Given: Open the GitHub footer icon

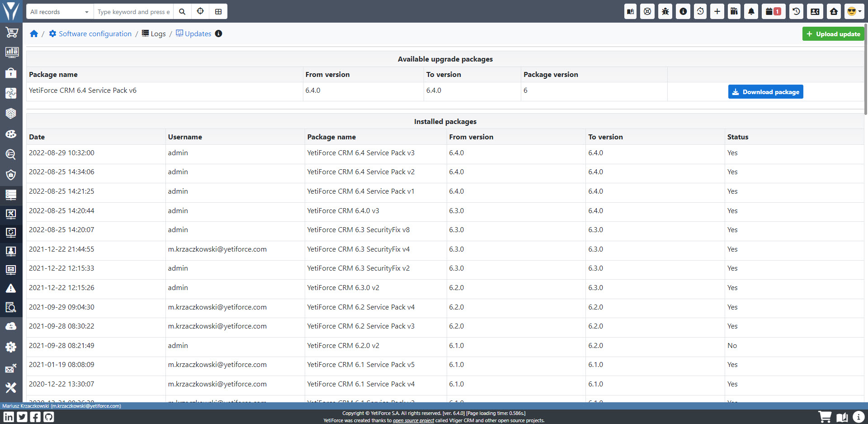Looking at the screenshot, I should pos(49,417).
